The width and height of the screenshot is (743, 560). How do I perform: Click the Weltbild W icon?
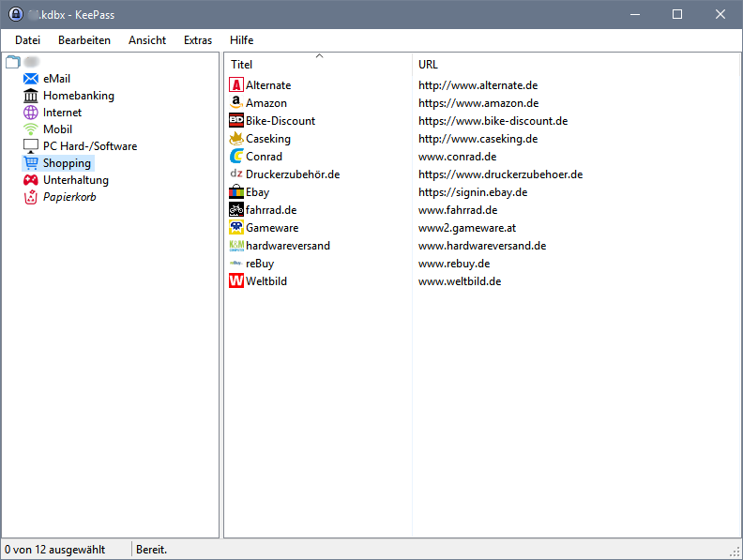[236, 281]
